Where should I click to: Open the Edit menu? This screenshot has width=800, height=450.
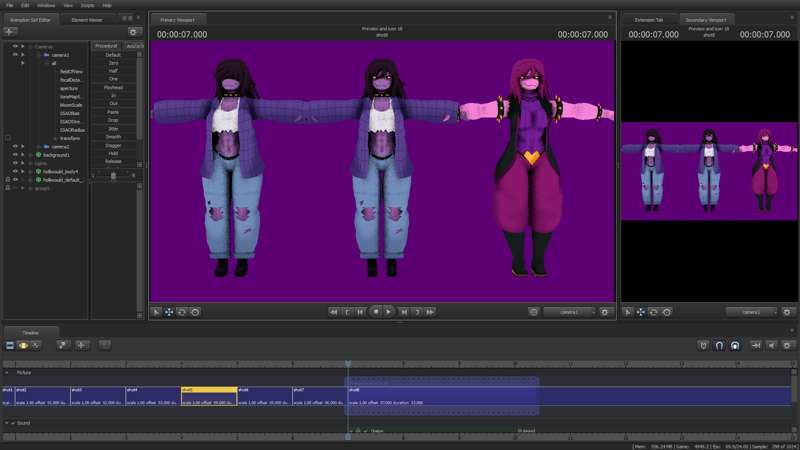point(25,5)
